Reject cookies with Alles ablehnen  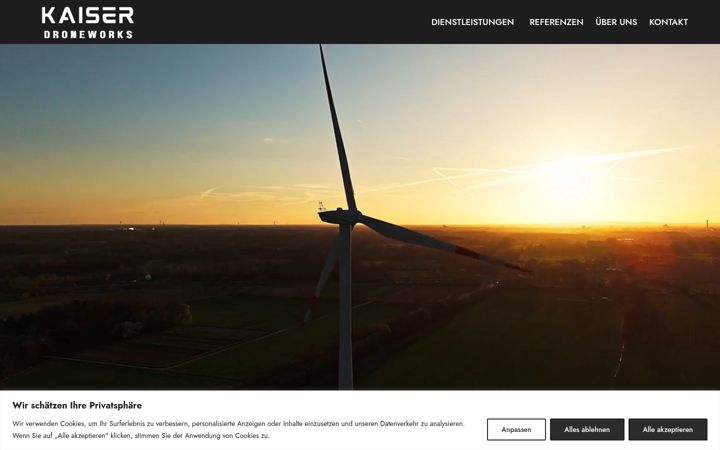pos(587,429)
